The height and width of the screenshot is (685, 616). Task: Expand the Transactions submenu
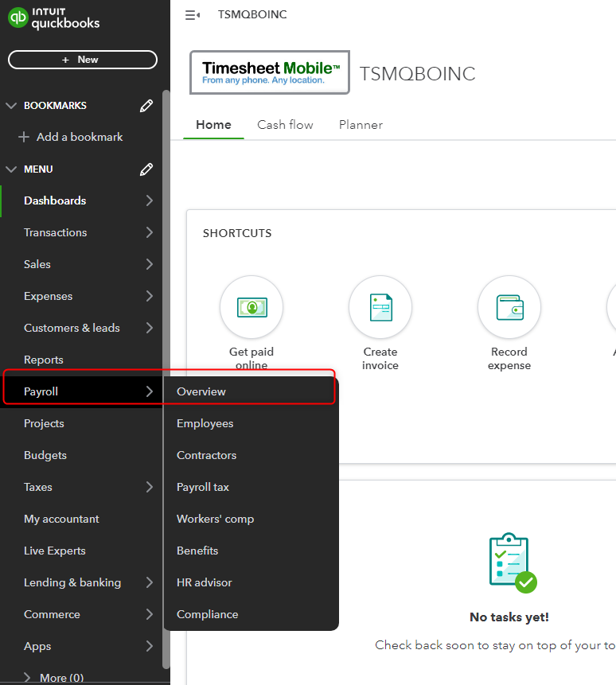coord(150,232)
